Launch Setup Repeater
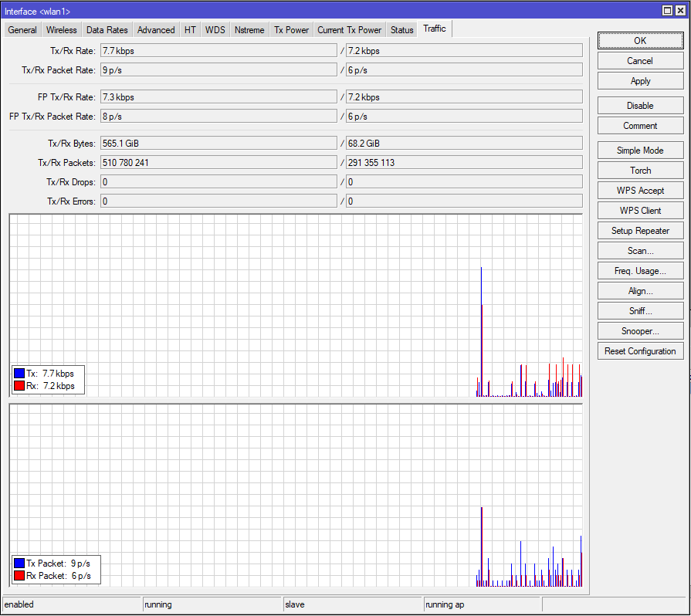Screen dimensions: 691x616 pos(640,231)
